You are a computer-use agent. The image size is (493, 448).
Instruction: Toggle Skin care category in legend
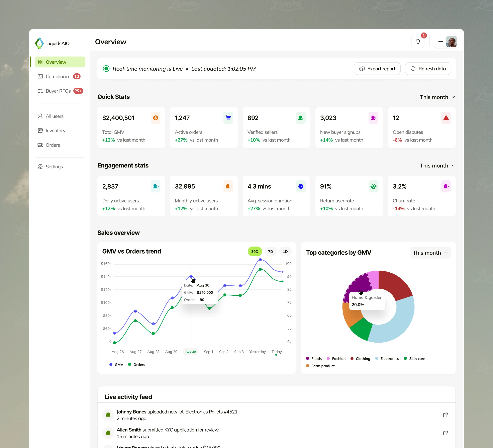[414, 359]
